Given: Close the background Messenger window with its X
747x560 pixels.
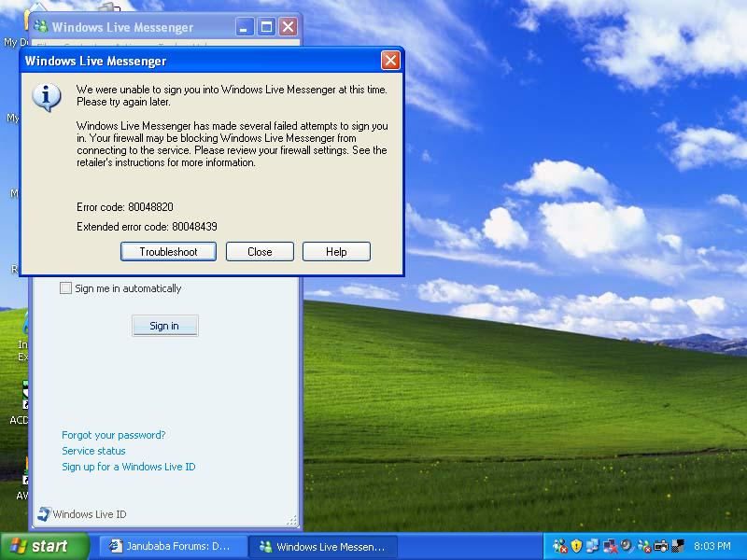Looking at the screenshot, I should coord(289,27).
